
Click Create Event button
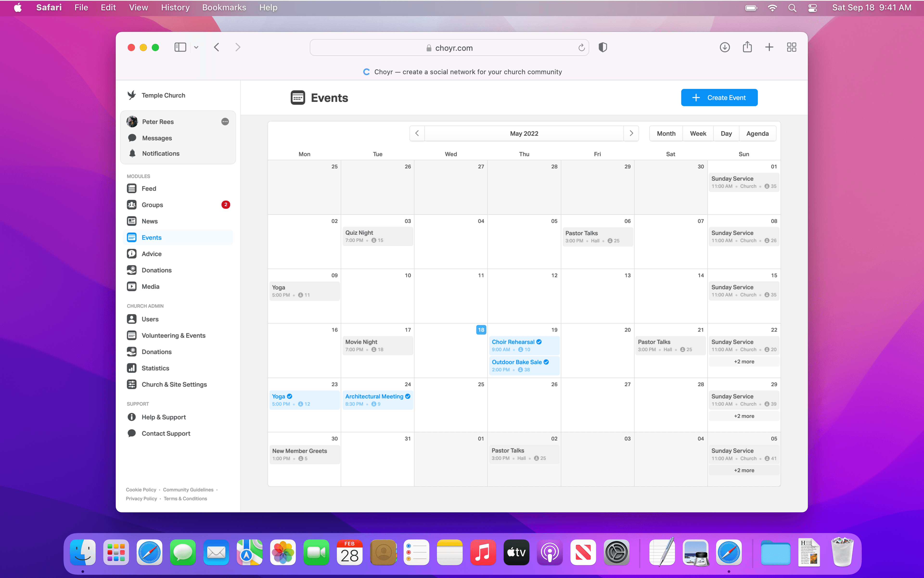tap(719, 97)
